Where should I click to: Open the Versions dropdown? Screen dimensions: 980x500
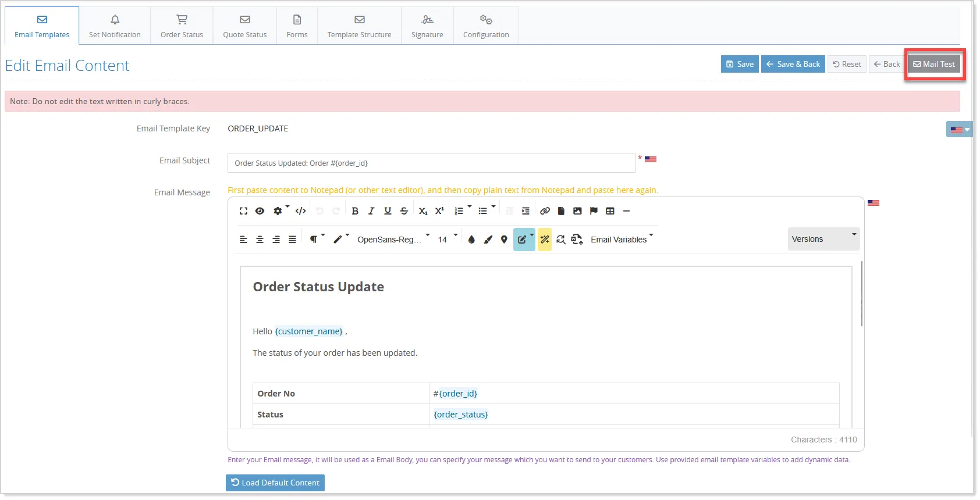823,239
